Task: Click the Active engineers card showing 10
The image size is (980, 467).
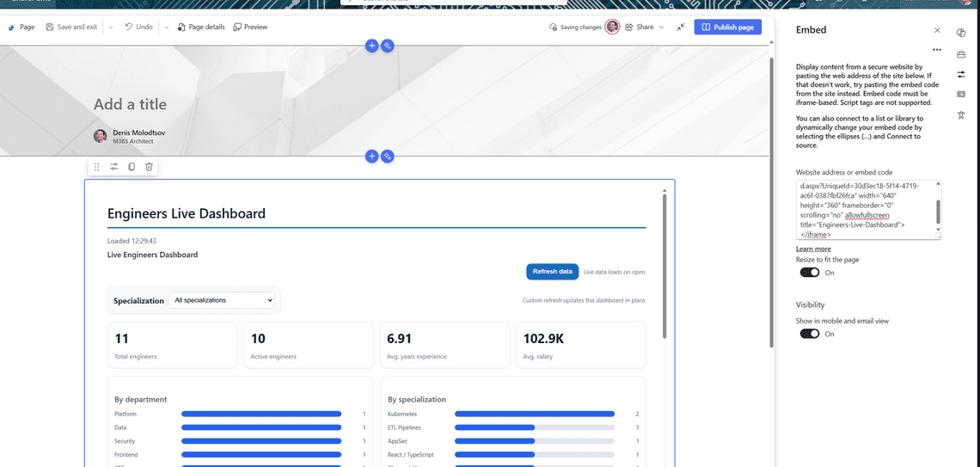Action: coord(308,345)
